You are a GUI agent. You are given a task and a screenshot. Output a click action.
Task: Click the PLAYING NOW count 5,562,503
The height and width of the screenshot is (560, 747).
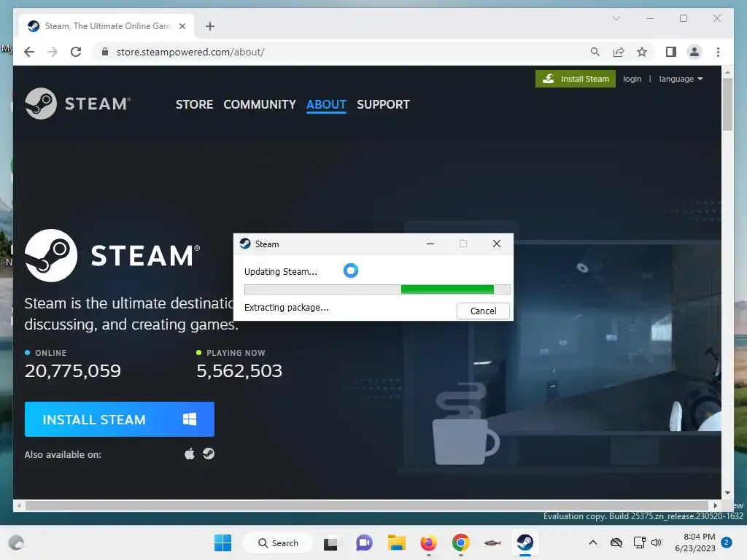tap(239, 370)
